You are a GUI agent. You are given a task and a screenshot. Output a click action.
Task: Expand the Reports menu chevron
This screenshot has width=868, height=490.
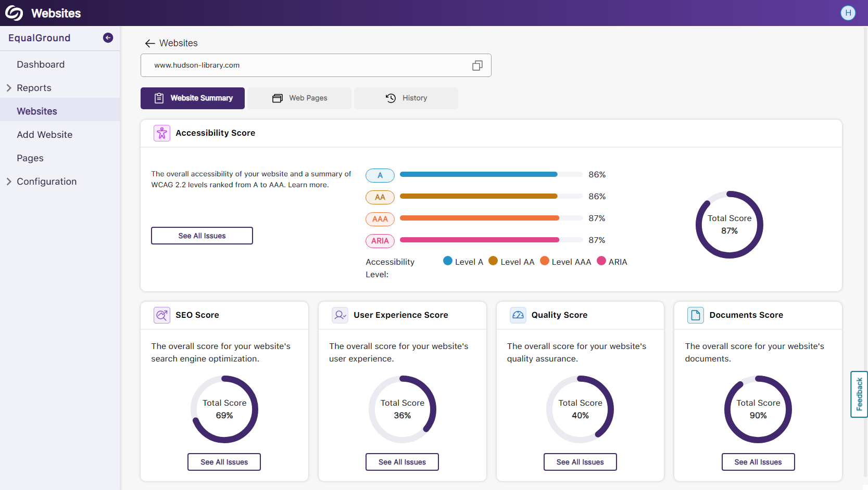point(9,88)
